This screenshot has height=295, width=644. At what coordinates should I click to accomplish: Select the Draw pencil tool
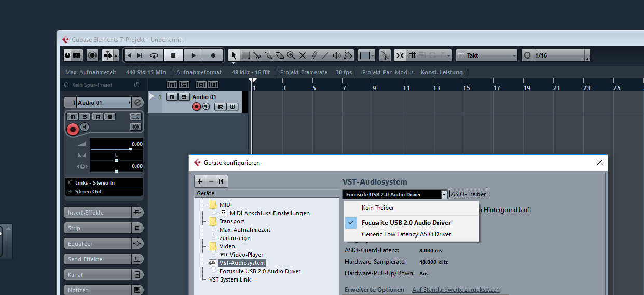314,55
